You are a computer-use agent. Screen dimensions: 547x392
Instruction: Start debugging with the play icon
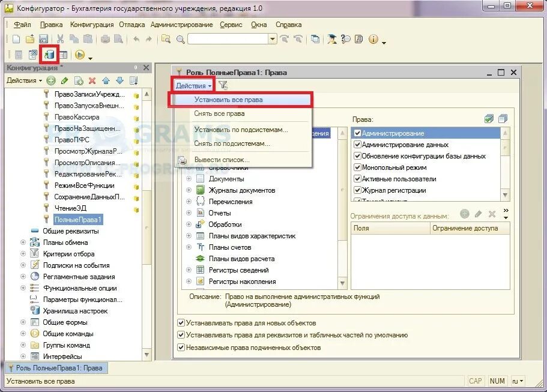(80, 55)
